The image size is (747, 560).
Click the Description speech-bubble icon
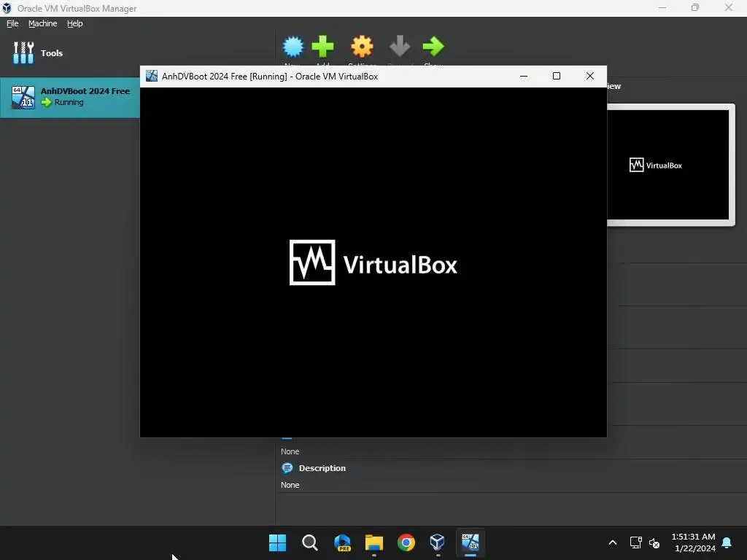point(287,468)
